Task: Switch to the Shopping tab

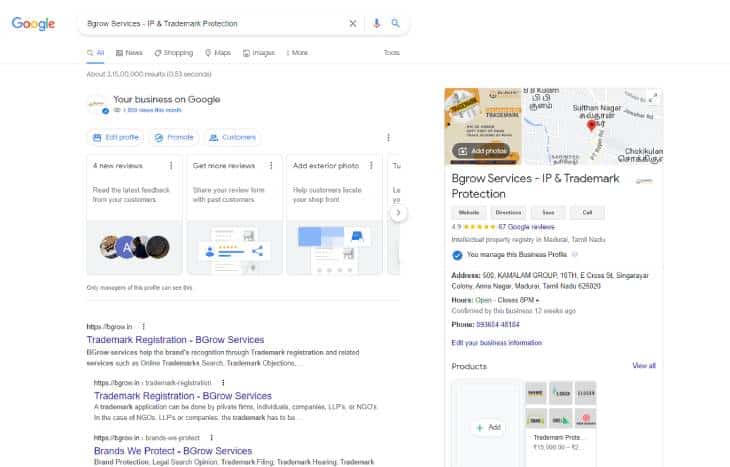Action: (174, 53)
